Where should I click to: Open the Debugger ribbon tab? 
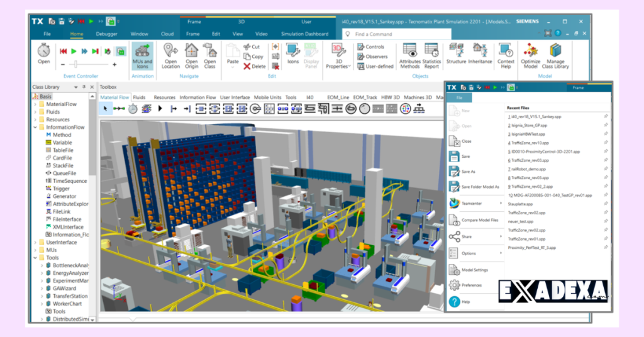click(x=106, y=34)
